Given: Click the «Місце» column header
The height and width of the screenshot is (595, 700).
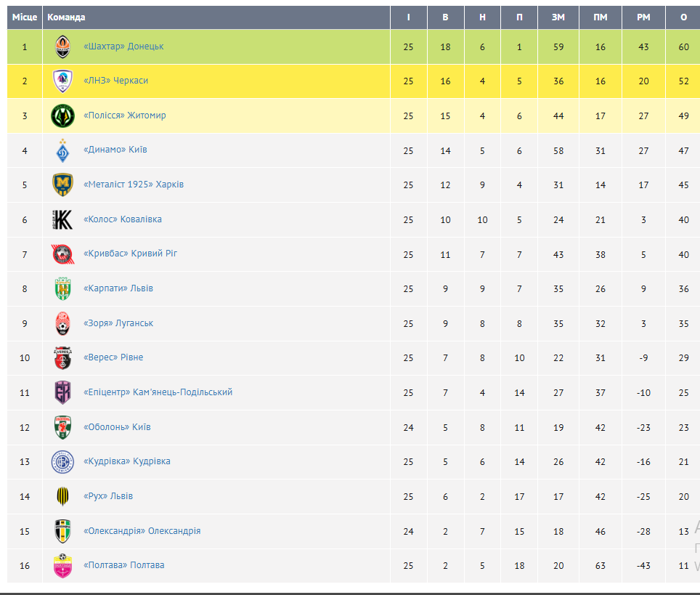Looking at the screenshot, I should coord(25,17).
